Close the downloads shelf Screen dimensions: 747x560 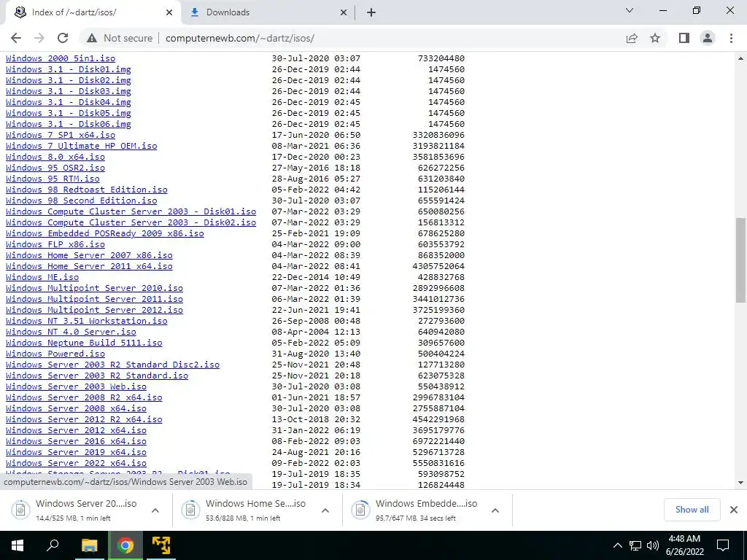(734, 510)
